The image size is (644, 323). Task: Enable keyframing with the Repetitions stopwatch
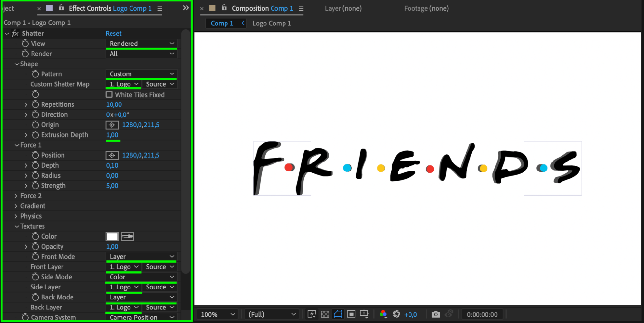coord(35,104)
